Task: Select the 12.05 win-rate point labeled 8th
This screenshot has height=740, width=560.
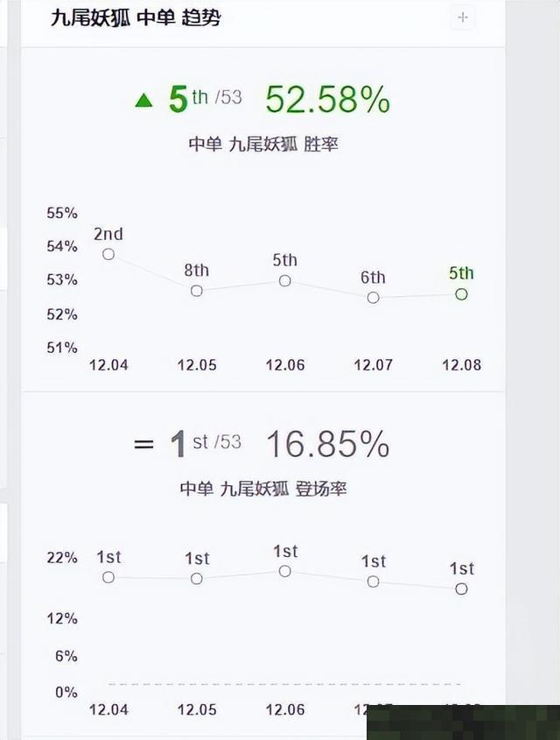Action: click(x=197, y=291)
